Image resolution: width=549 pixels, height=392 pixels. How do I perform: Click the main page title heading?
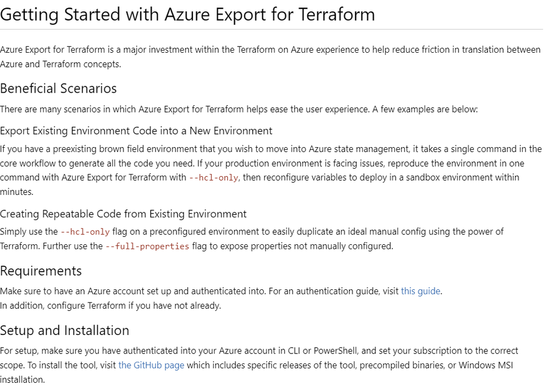click(187, 15)
